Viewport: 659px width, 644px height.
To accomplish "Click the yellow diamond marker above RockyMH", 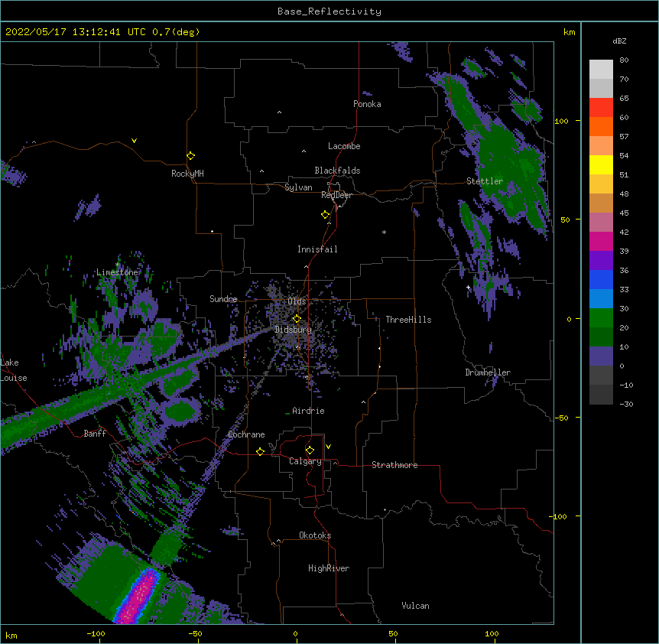I will [x=190, y=156].
